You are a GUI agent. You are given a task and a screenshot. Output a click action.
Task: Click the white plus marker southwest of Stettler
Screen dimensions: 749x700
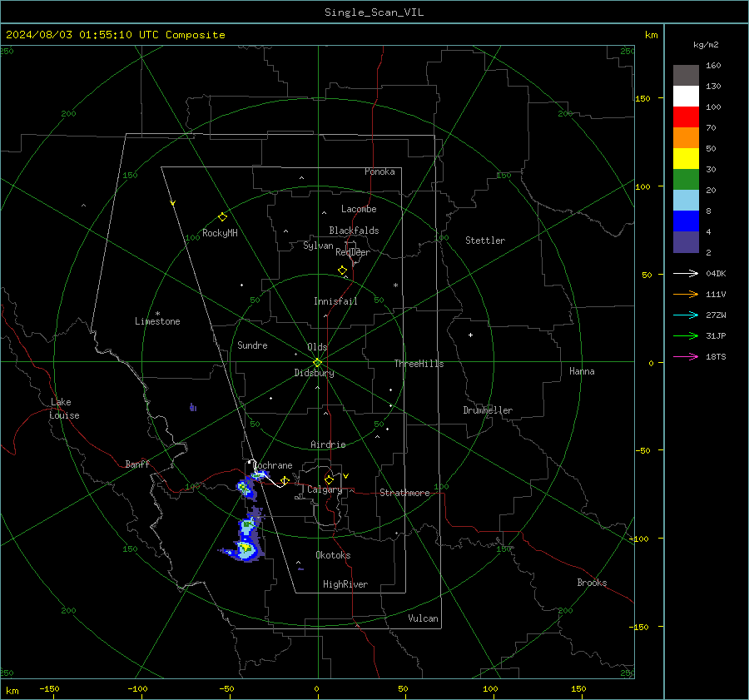470,335
